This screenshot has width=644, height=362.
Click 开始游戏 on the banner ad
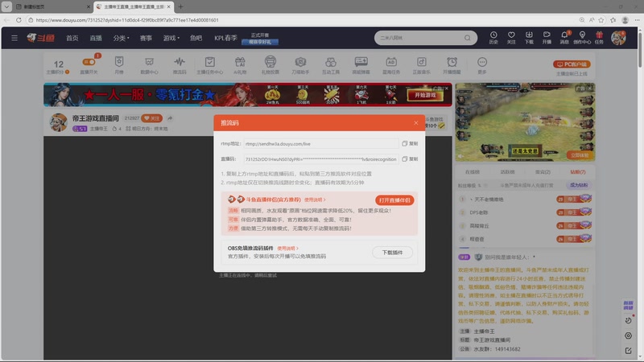[425, 95]
